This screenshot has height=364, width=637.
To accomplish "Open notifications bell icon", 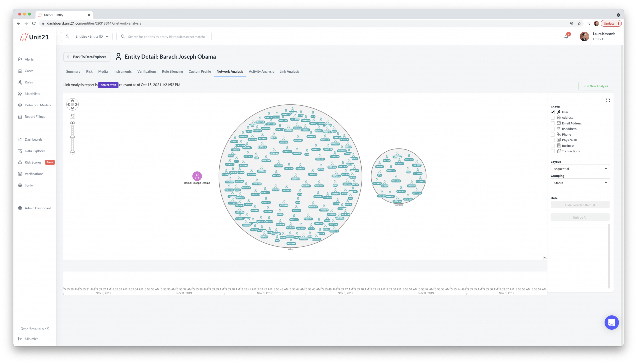I will [x=566, y=36].
